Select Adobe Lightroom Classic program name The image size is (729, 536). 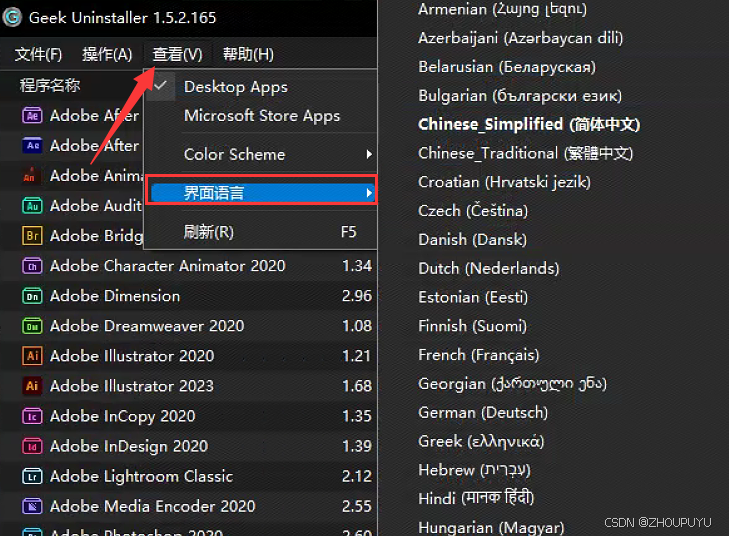point(141,476)
